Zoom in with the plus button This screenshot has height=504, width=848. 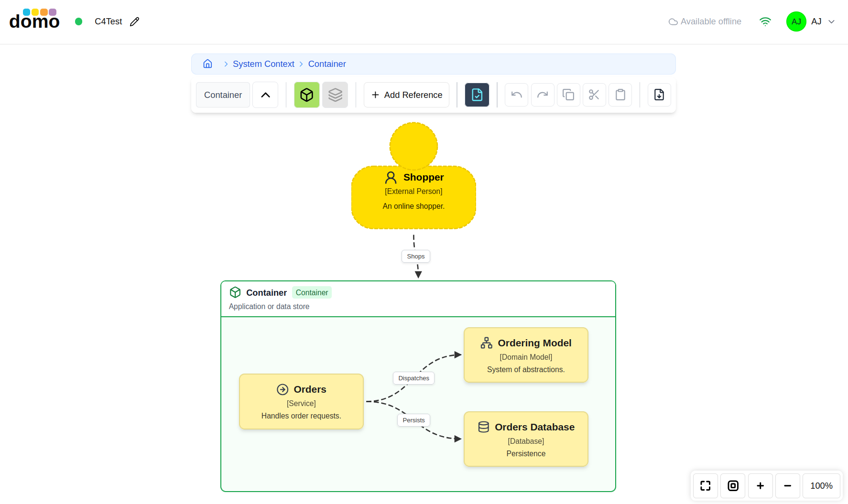point(761,486)
